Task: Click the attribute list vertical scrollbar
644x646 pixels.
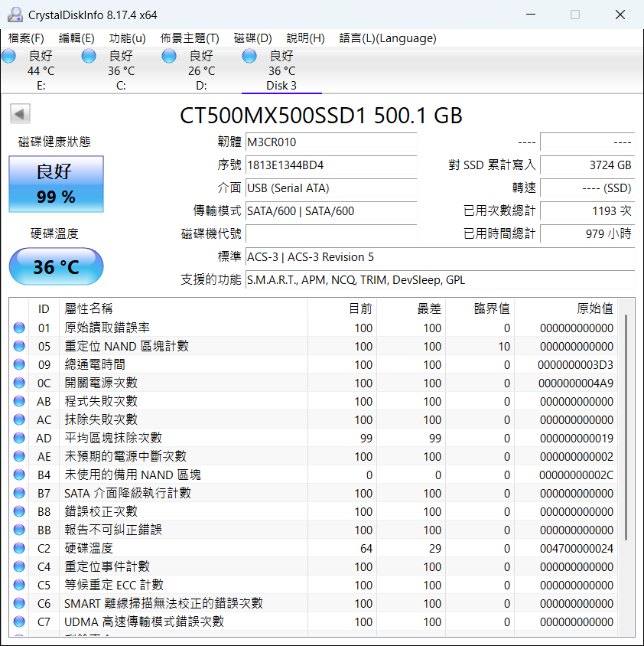Action: click(626, 426)
